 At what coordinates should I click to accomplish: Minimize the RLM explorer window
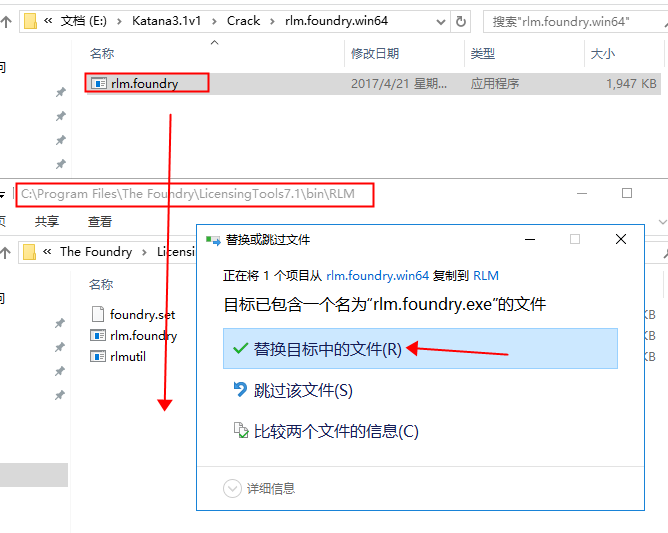point(582,194)
